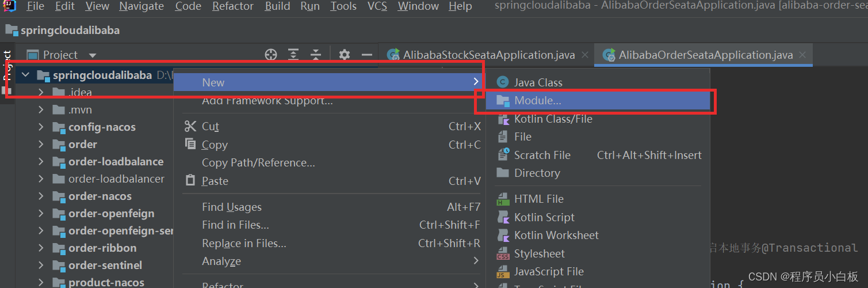
Task: Click the Kotlin Class/File icon
Action: tap(503, 119)
